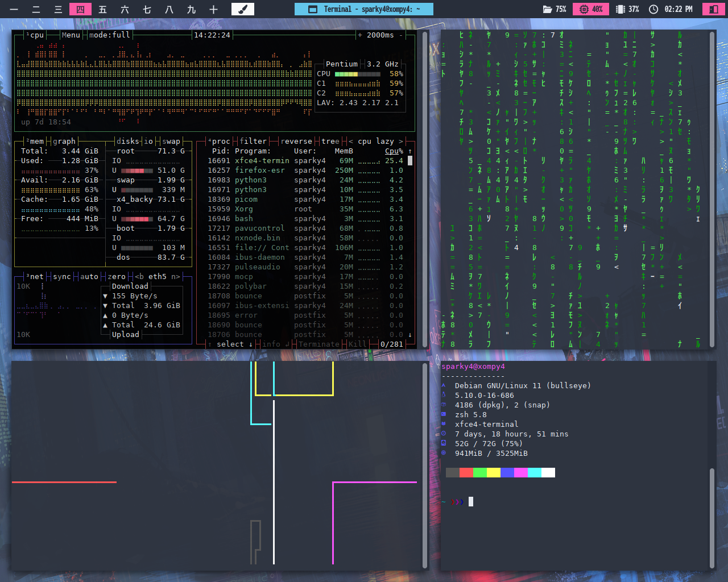Screen dimensions: 728x582
Task: Toggle the tree view in the proc panel
Action: tap(330, 141)
